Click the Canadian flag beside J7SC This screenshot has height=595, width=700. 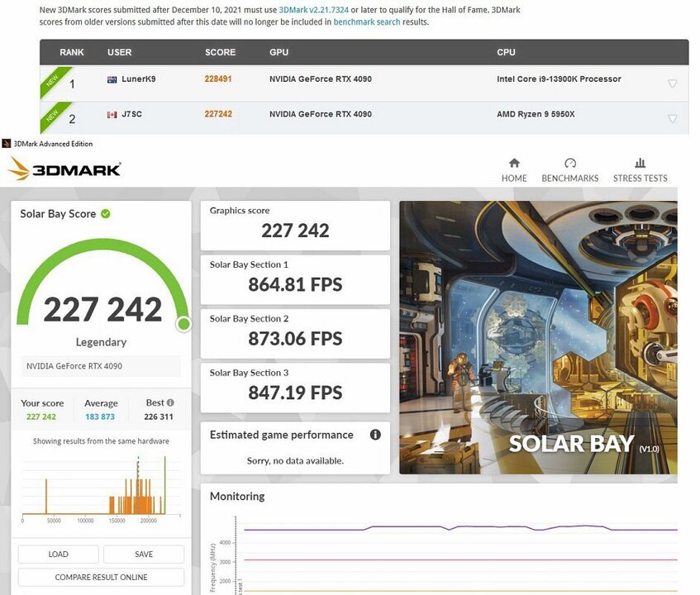click(x=112, y=115)
